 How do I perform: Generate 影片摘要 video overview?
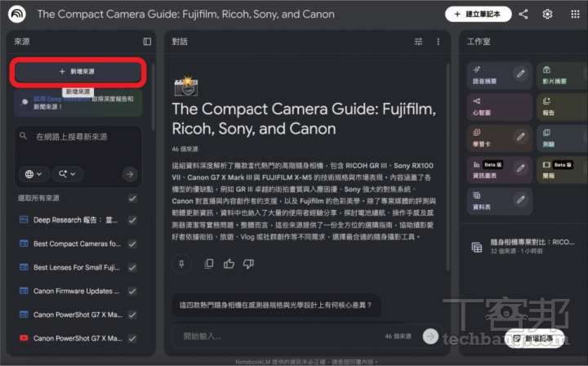click(x=562, y=75)
